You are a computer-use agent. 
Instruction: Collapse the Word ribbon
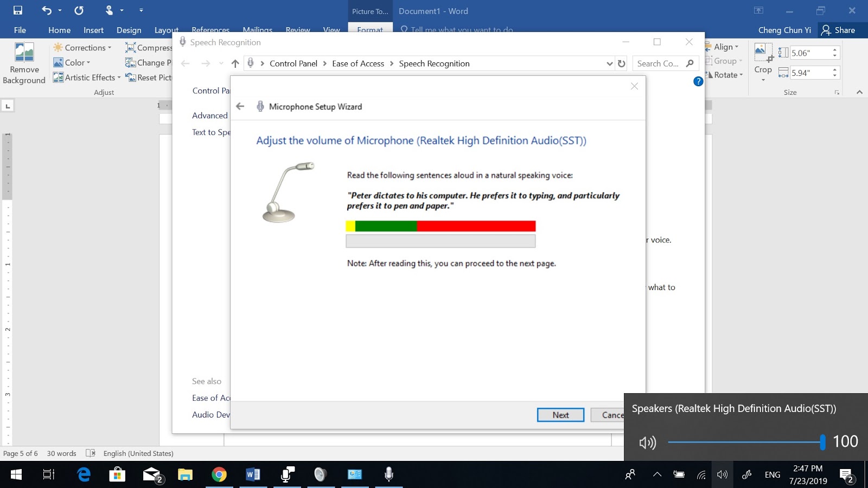859,92
